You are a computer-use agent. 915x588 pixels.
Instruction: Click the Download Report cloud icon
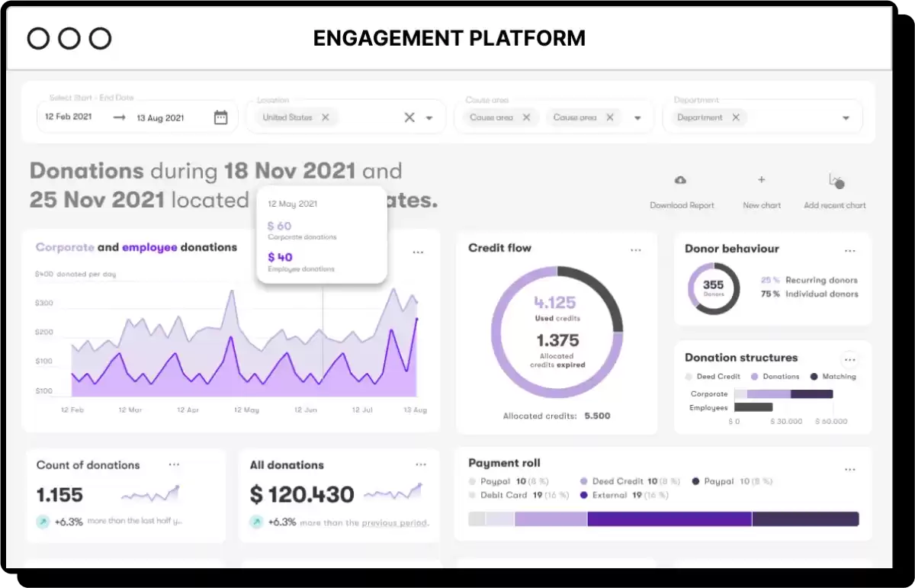click(681, 180)
